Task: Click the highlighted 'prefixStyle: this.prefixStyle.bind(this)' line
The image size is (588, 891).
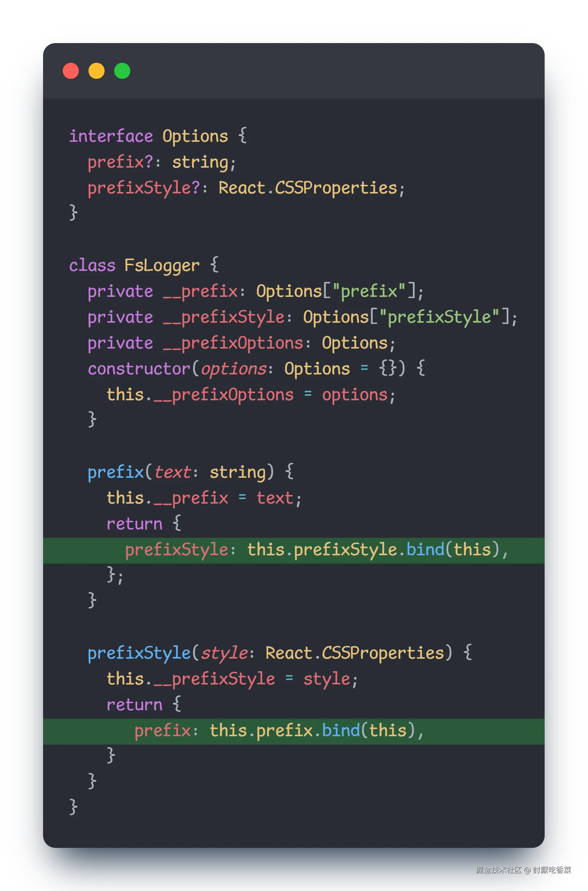Action: click(294, 550)
